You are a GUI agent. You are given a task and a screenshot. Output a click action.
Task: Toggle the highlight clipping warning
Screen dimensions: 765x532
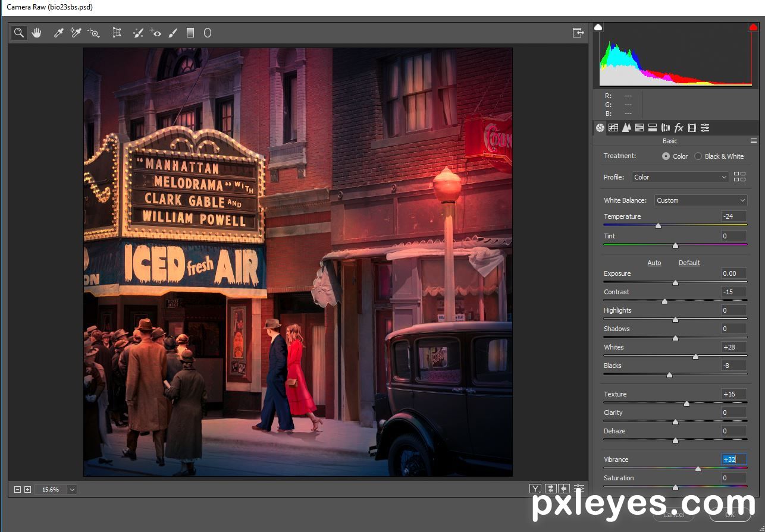[x=753, y=27]
